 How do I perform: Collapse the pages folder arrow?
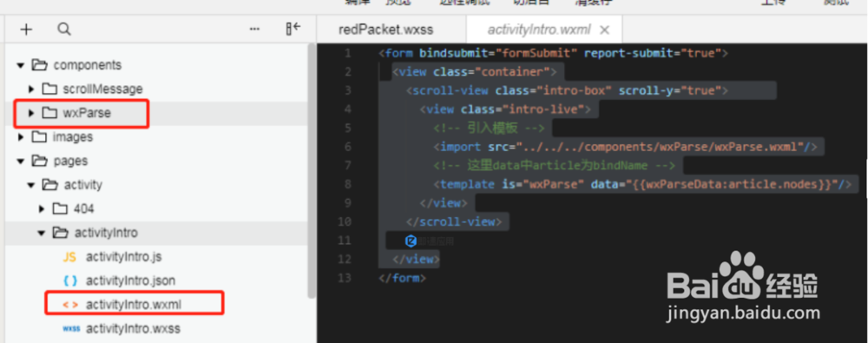21,162
